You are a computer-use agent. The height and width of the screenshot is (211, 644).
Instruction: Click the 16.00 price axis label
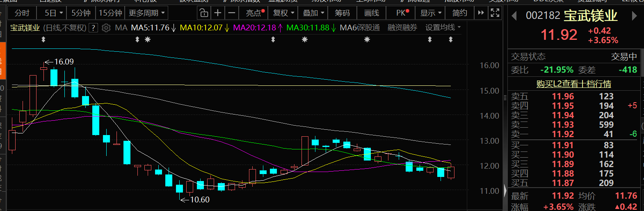click(489, 65)
